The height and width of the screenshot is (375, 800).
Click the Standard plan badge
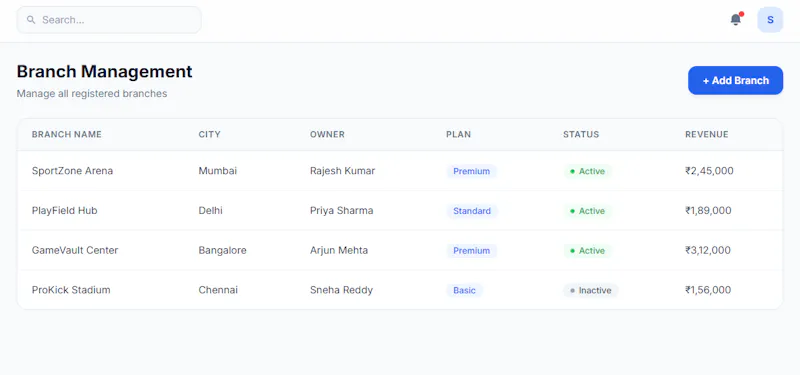[472, 211]
